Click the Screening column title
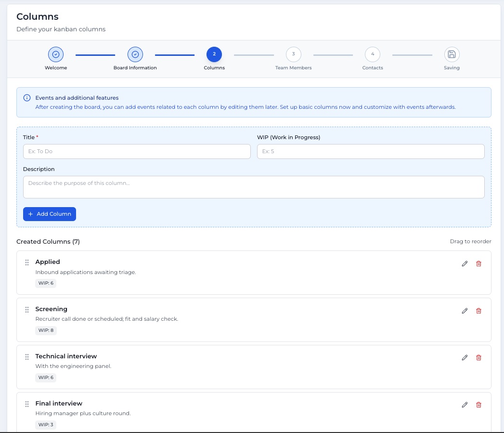 tap(52, 309)
